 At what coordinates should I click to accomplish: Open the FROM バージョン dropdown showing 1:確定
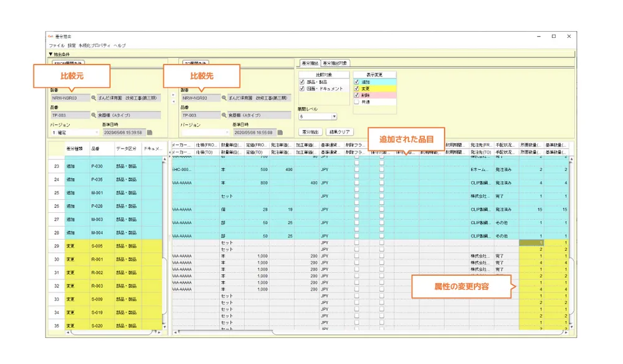75,133
